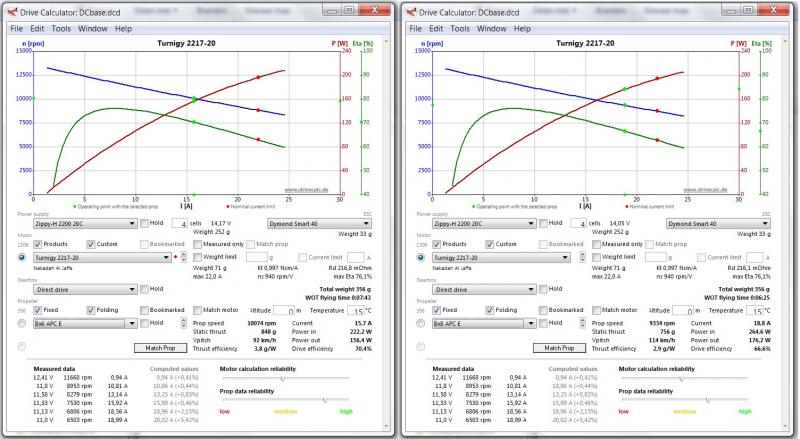This screenshot has height=439, width=800.
Task: Toggle the Products checkbox in the left window
Action: [x=38, y=245]
